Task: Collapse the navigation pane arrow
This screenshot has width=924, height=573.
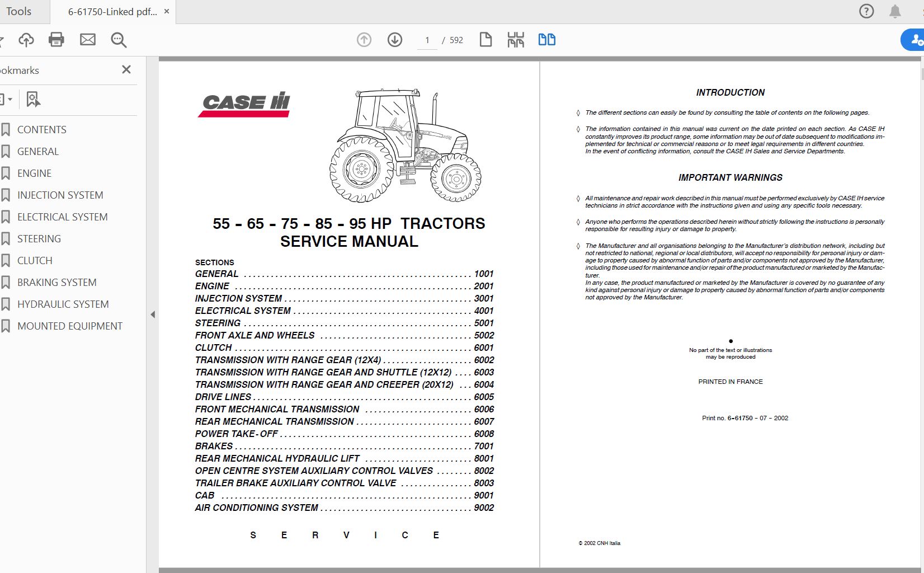Action: (x=153, y=314)
